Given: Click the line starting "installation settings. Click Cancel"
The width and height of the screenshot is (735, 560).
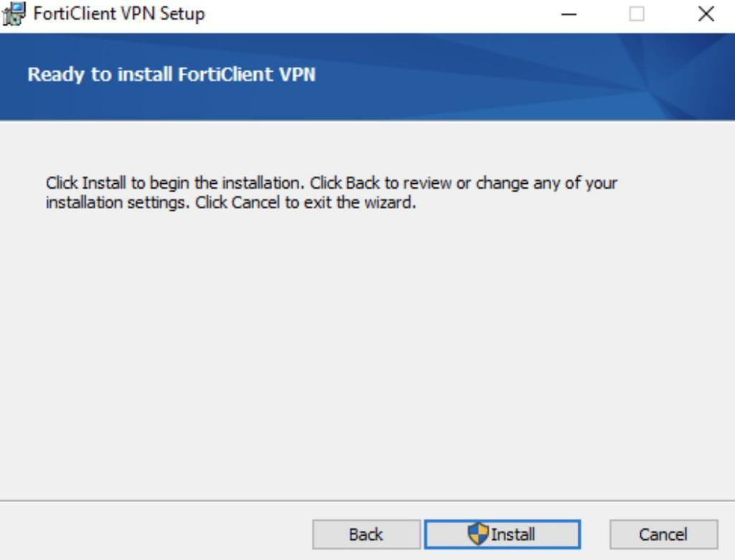Looking at the screenshot, I should [230, 202].
